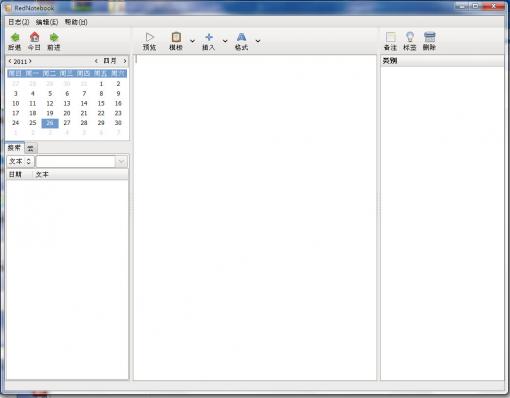The width and height of the screenshot is (510, 398).
Task: Select day 30 in the calendar
Action: [x=118, y=123]
